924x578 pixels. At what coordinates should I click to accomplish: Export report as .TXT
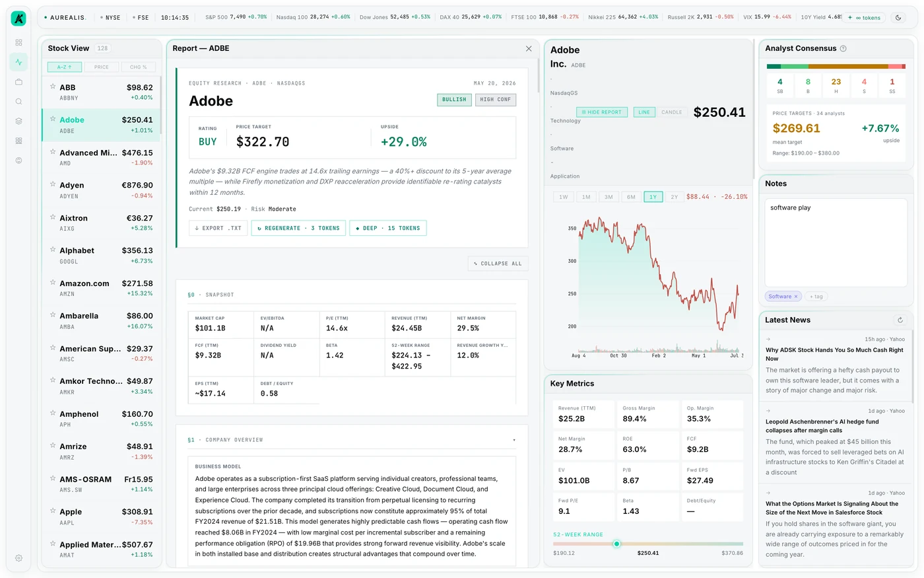(x=218, y=228)
